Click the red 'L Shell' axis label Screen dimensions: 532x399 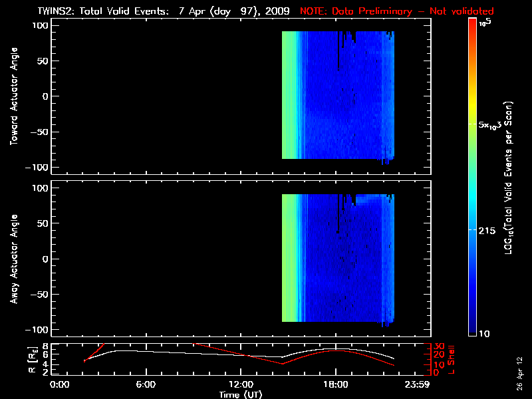pos(452,358)
